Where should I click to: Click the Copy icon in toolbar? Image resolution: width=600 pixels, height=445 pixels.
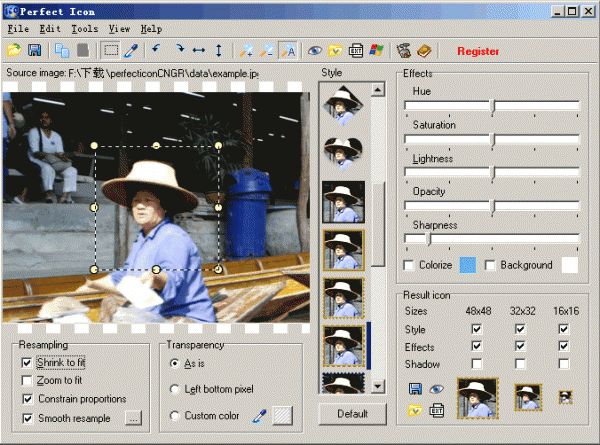tap(62, 51)
